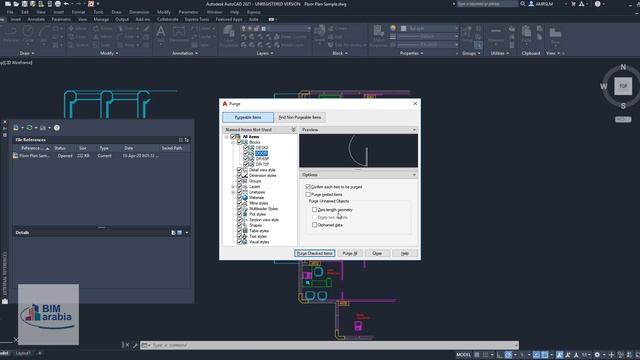Click the Help button in Purge dialog
Screen dimensions: 640x360
(x=404, y=253)
